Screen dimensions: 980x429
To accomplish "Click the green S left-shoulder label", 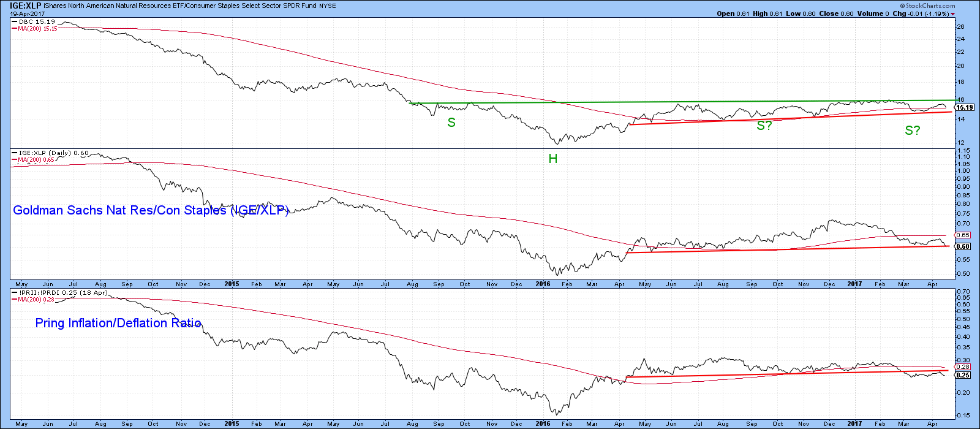I will click(x=451, y=123).
